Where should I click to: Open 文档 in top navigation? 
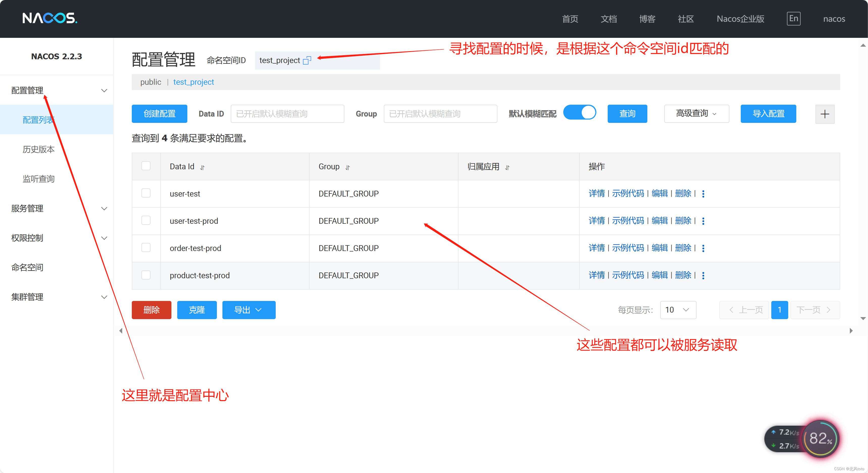608,19
